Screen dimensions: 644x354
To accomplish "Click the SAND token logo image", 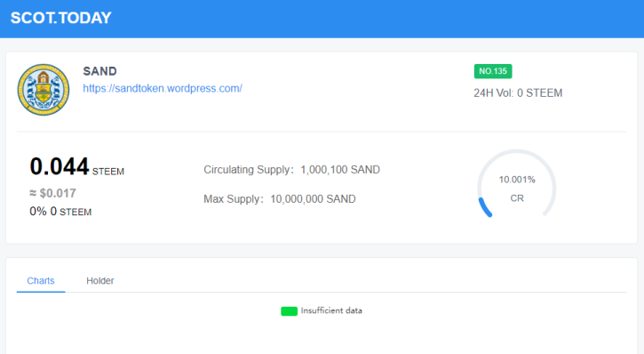I will 44,90.
